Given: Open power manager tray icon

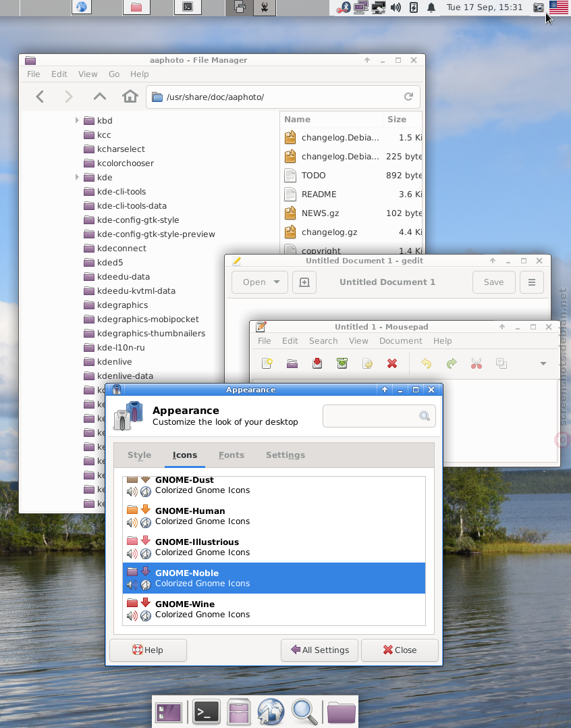Looking at the screenshot, I should [x=413, y=7].
